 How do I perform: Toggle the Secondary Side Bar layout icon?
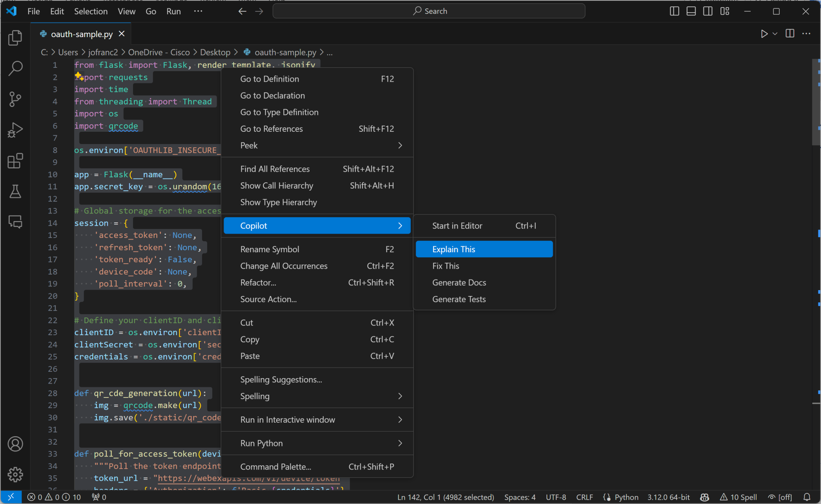click(708, 11)
